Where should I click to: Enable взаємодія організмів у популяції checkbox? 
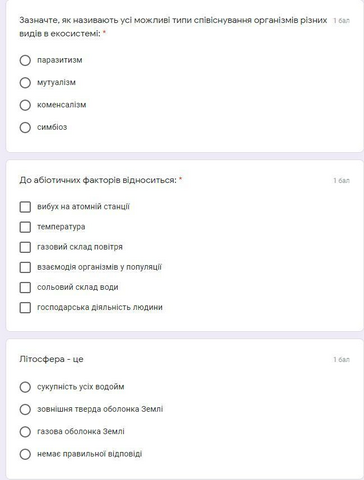[x=25, y=267]
